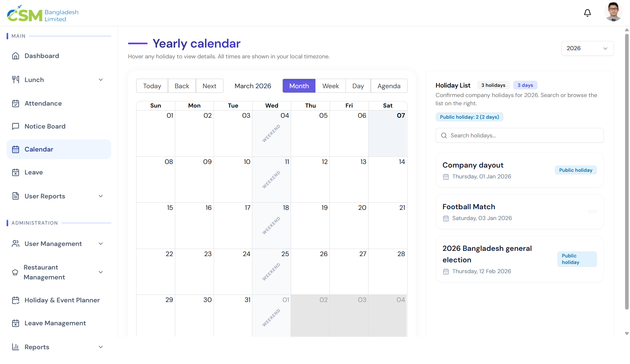Open Attendance via its calendar icon
Image resolution: width=630 pixels, height=364 pixels.
[16, 103]
